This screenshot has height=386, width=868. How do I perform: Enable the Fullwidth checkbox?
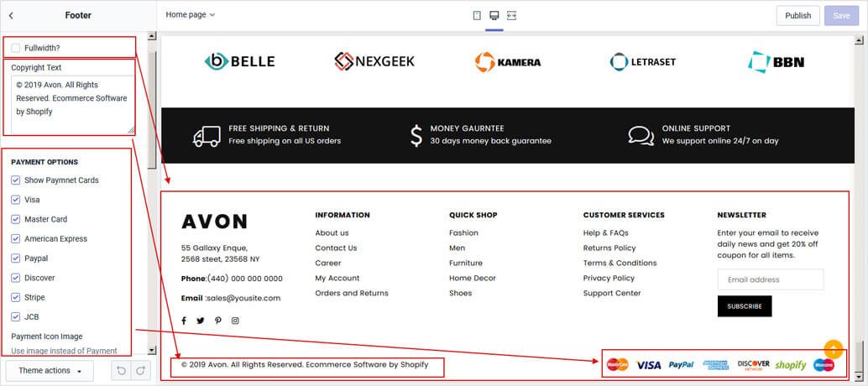click(16, 48)
